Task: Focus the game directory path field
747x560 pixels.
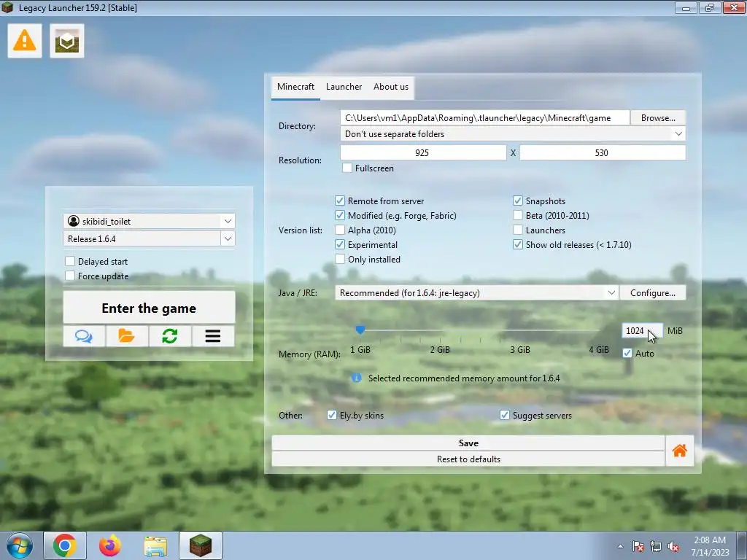Action: [x=485, y=118]
